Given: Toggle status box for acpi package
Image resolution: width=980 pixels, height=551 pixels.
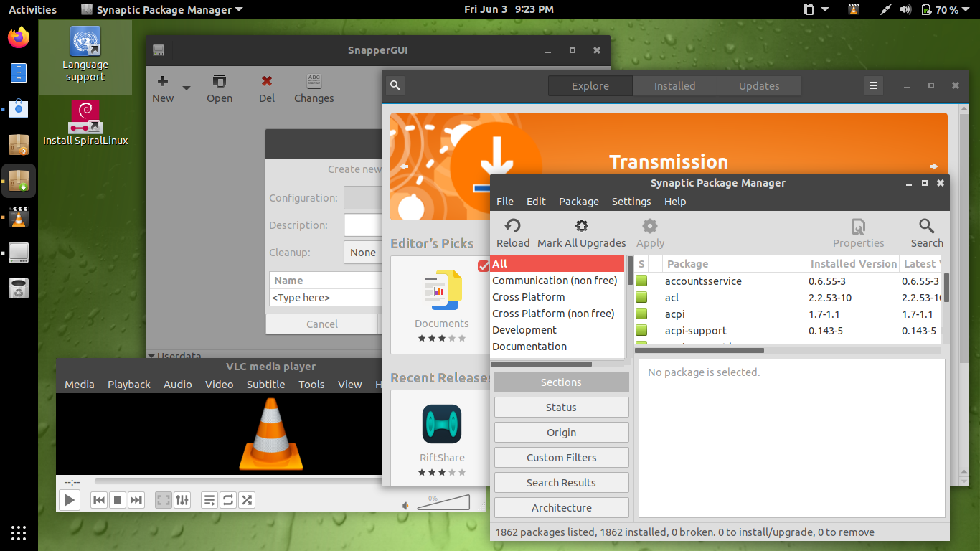Looking at the screenshot, I should 641,314.
